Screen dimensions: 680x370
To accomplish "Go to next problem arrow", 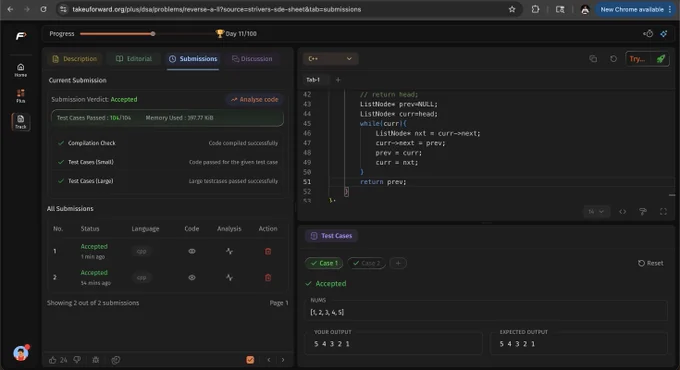I will coord(283,360).
